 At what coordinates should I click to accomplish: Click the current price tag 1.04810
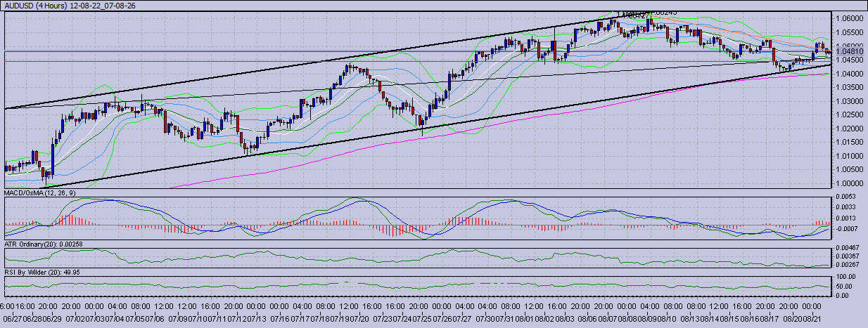point(848,51)
